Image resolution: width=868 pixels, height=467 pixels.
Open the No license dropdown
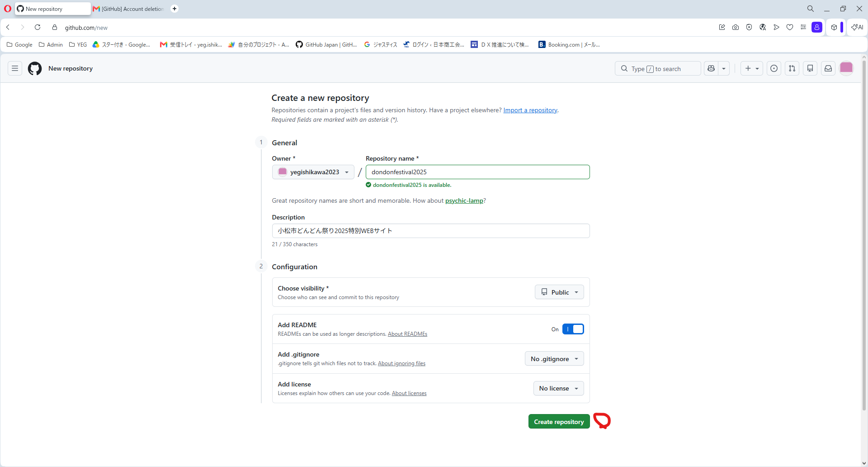[558, 388]
